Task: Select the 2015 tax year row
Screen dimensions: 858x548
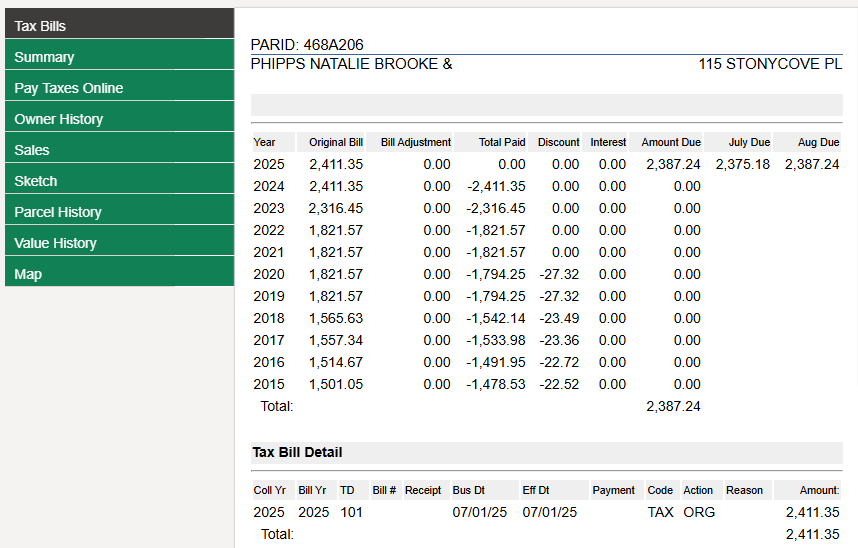Action: pyautogui.click(x=269, y=384)
